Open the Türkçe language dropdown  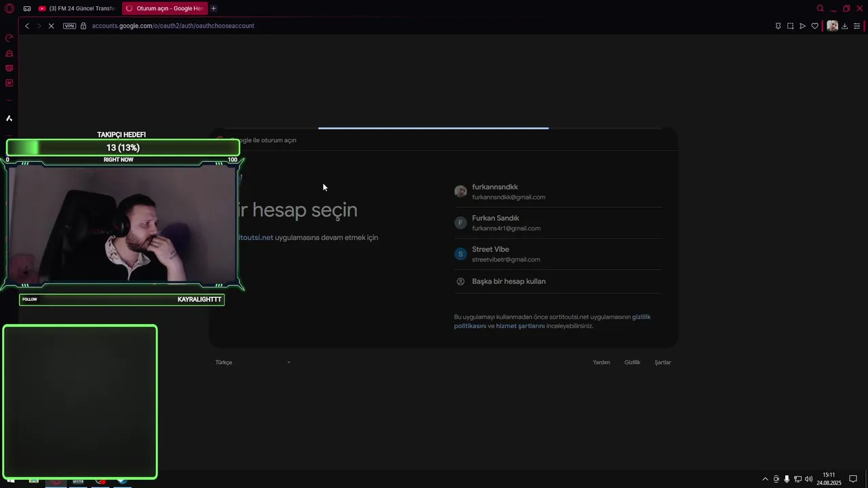click(x=252, y=363)
